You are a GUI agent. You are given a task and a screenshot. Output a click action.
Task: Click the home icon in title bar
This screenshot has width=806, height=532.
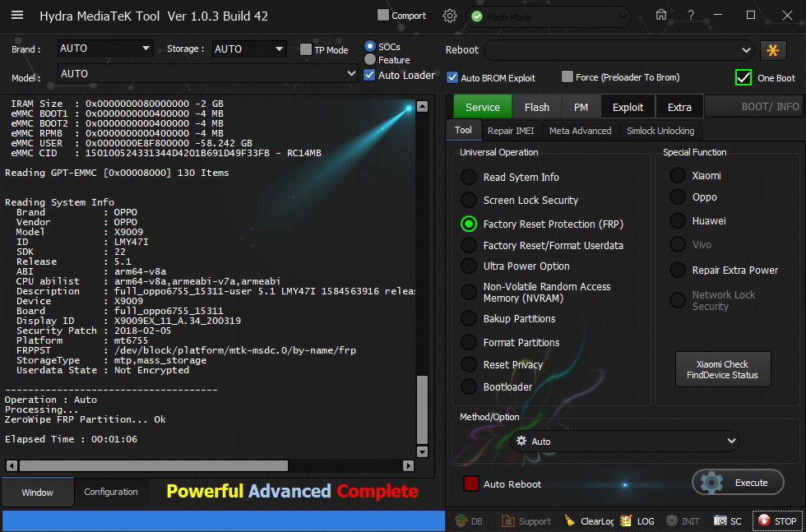tap(661, 15)
